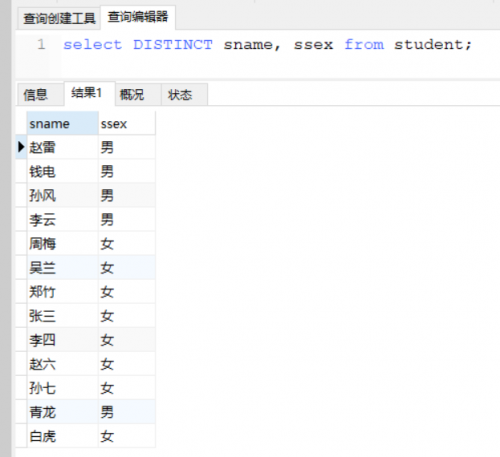Click the ssex column header
This screenshot has width=500, height=457.
(127, 123)
